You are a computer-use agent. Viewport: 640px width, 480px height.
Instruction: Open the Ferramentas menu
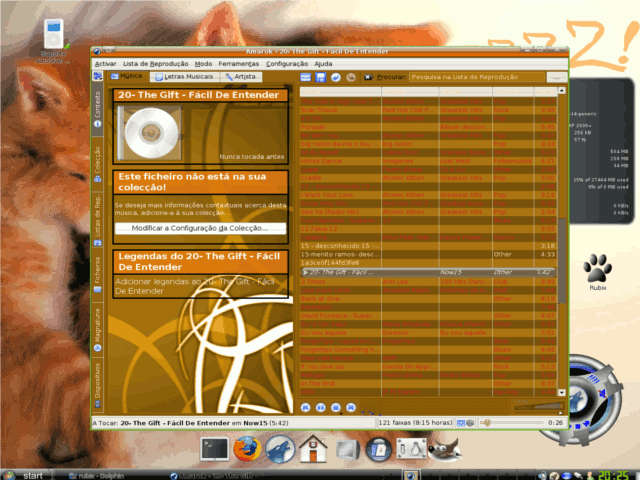click(x=239, y=64)
